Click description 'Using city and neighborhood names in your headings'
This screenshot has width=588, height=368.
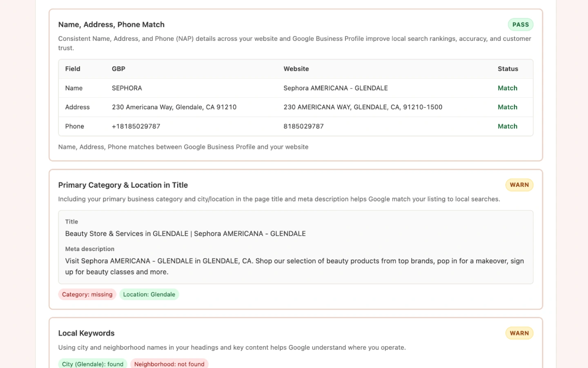(x=232, y=348)
